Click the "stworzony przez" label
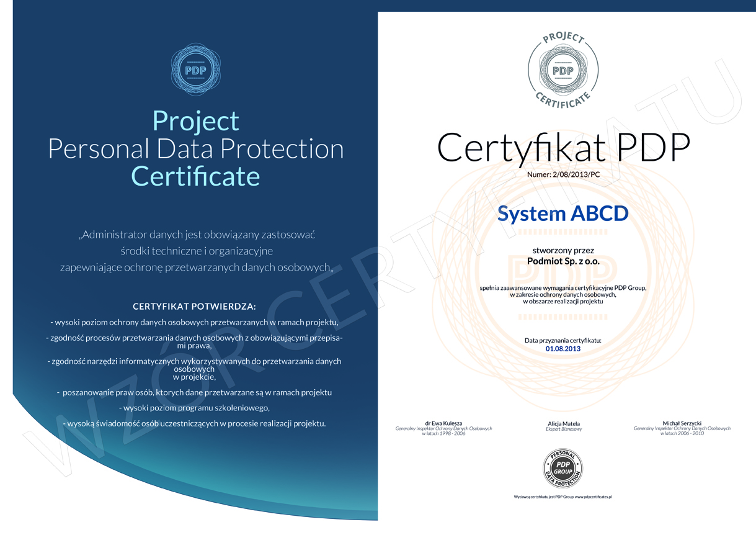The height and width of the screenshot is (540, 756). (x=563, y=251)
